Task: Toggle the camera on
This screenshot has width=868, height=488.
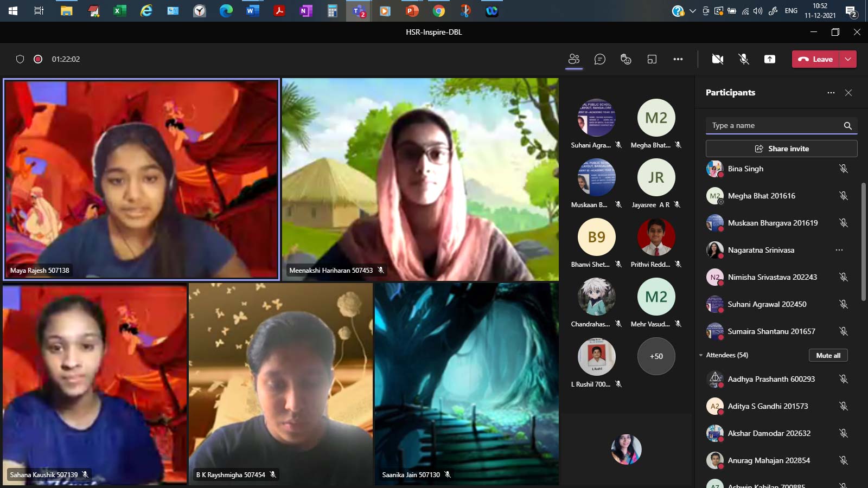Action: click(x=718, y=59)
